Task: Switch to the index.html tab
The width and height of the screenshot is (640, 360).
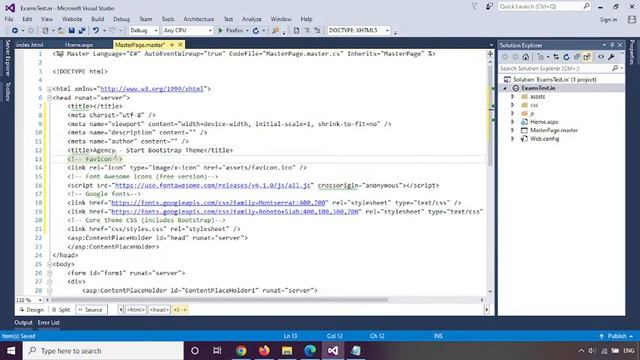Action: click(x=30, y=45)
